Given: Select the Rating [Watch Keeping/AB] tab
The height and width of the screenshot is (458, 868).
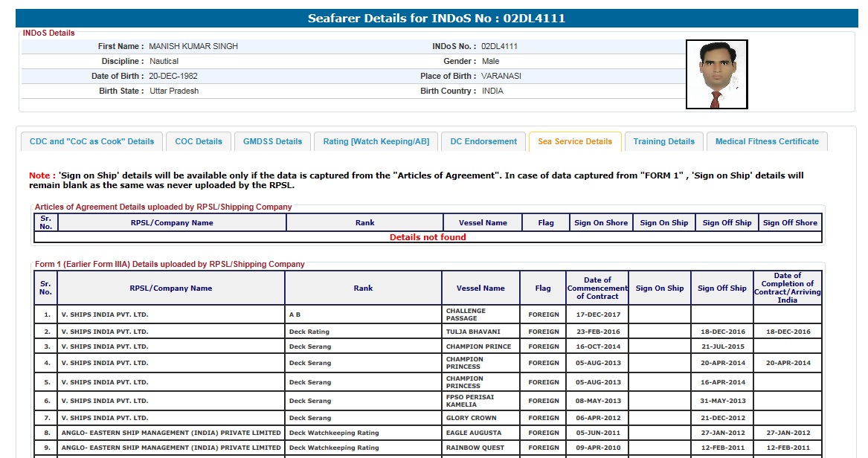Looking at the screenshot, I should (x=376, y=141).
